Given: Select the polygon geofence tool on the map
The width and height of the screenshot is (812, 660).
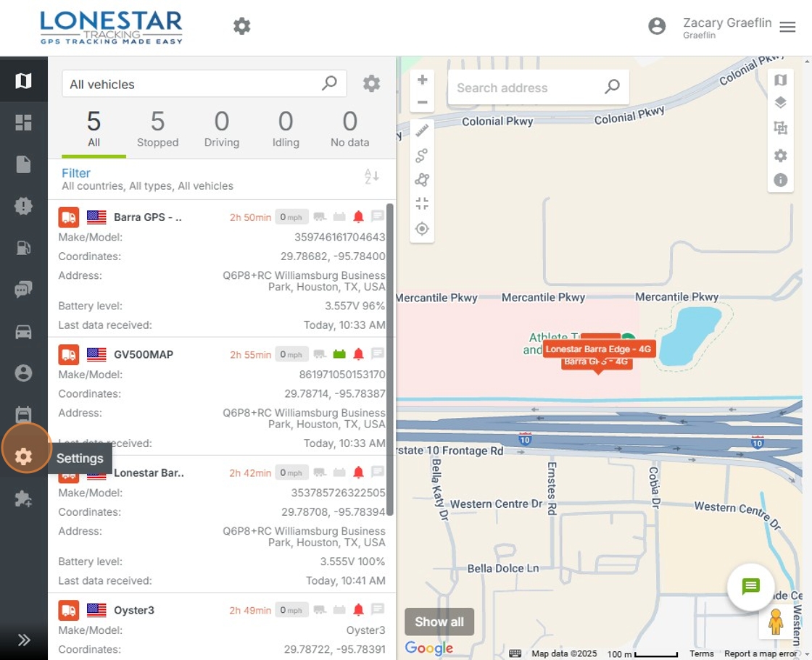Looking at the screenshot, I should click(422, 180).
